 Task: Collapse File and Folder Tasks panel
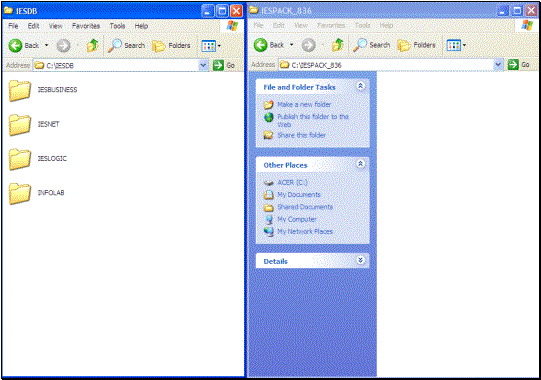[x=361, y=86]
